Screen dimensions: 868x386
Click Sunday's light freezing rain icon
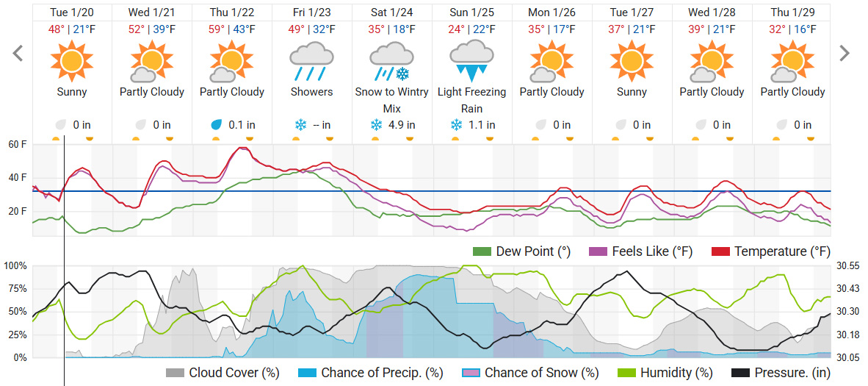point(471,61)
